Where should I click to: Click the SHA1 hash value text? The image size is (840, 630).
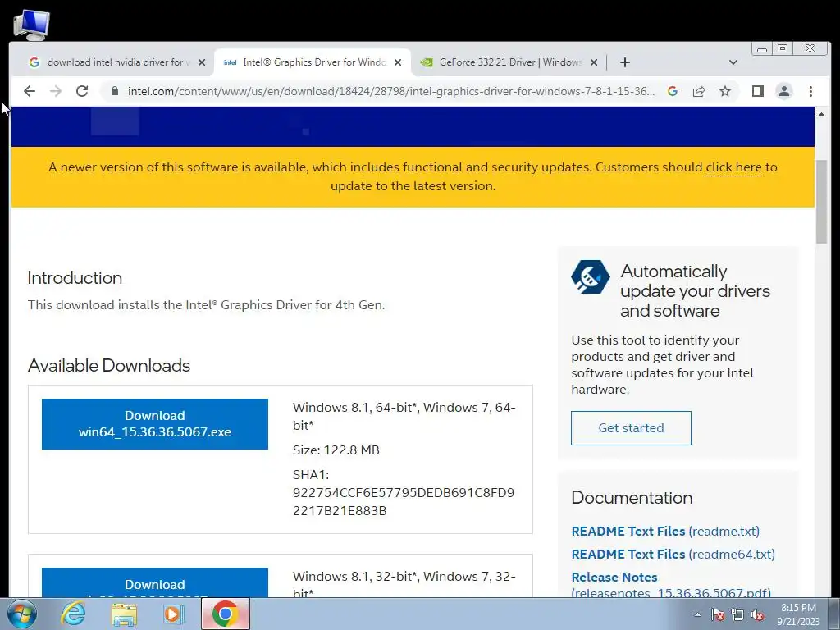tap(404, 501)
